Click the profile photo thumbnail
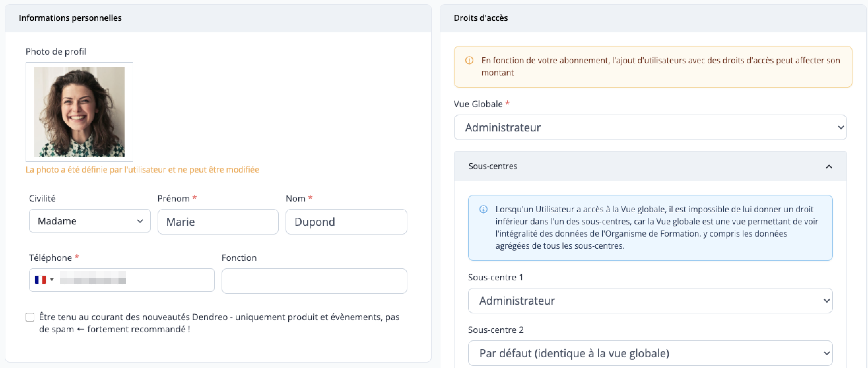Screen dimensions: 868x368 tap(79, 112)
